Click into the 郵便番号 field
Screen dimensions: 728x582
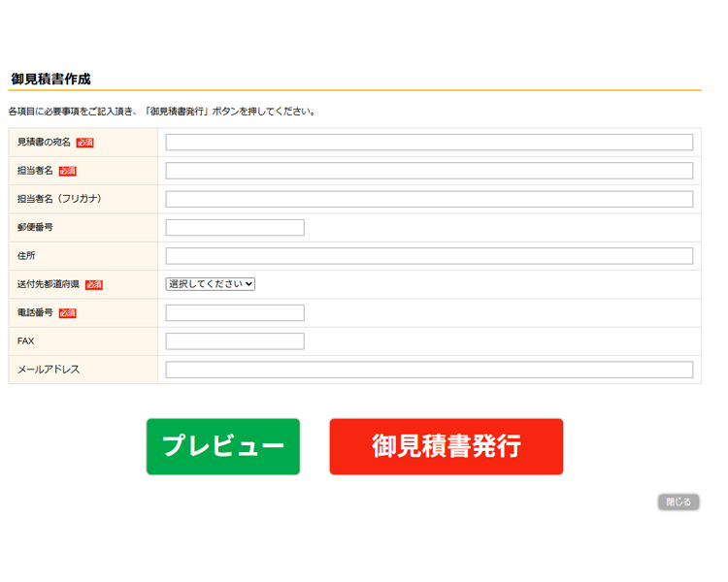tap(235, 228)
